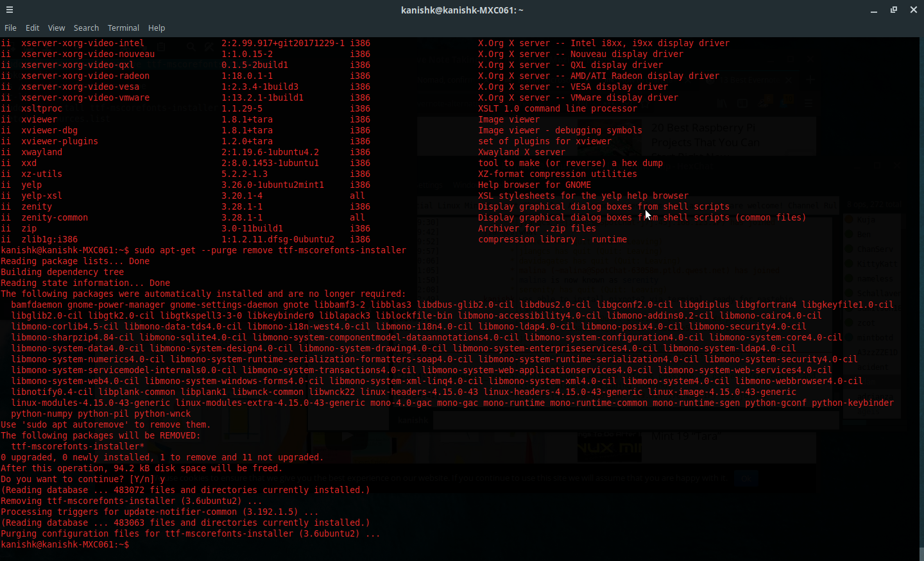Click version 2:8.0.1453-1ubuntu1 of xxd
This screenshot has width=924, height=561.
point(270,163)
